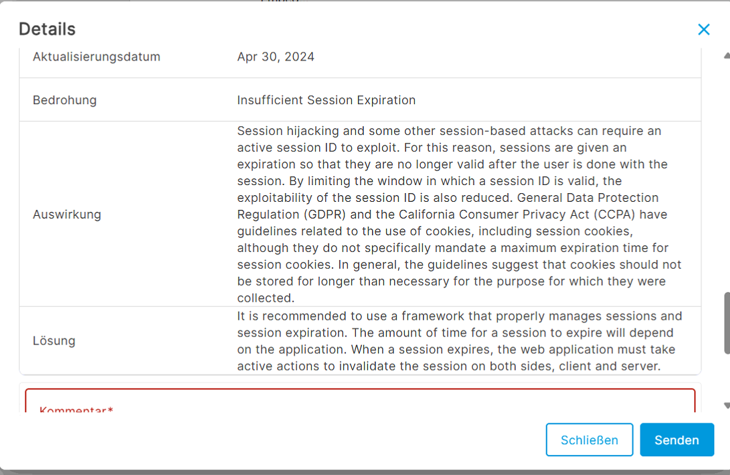730x475 pixels.
Task: Click the Details dialog heading
Action: pyautogui.click(x=47, y=30)
